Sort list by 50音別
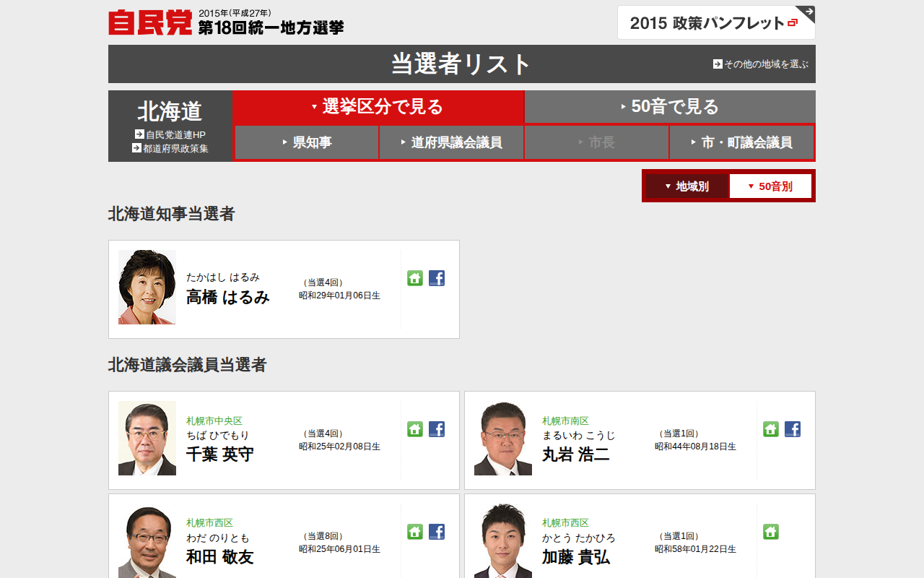 tap(770, 186)
